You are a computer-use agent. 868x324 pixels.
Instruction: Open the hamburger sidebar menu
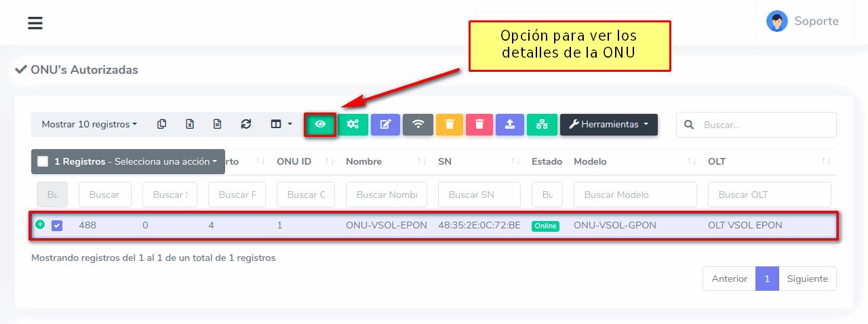pyautogui.click(x=35, y=23)
